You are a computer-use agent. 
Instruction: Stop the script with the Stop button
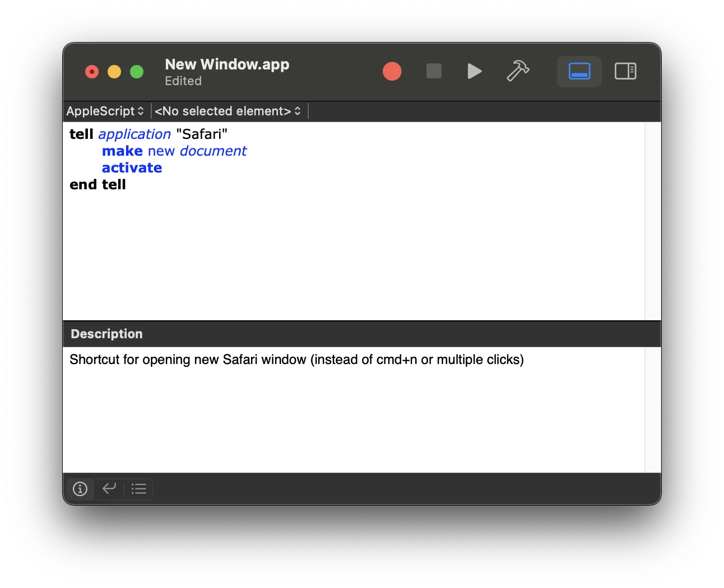coord(434,71)
